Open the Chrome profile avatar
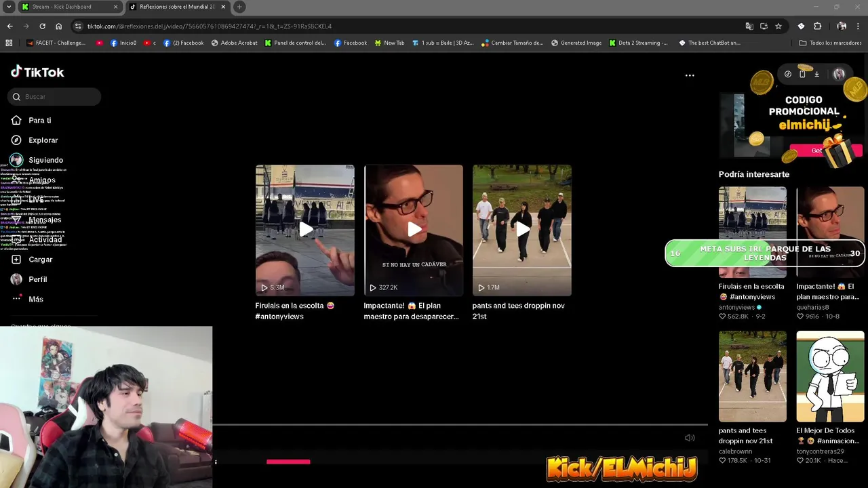The width and height of the screenshot is (868, 488). pyautogui.click(x=842, y=26)
